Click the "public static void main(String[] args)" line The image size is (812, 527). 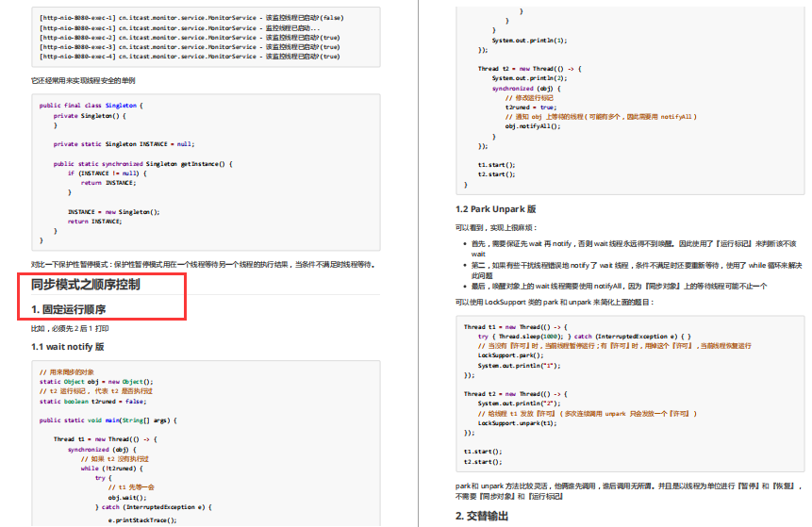[108, 420]
